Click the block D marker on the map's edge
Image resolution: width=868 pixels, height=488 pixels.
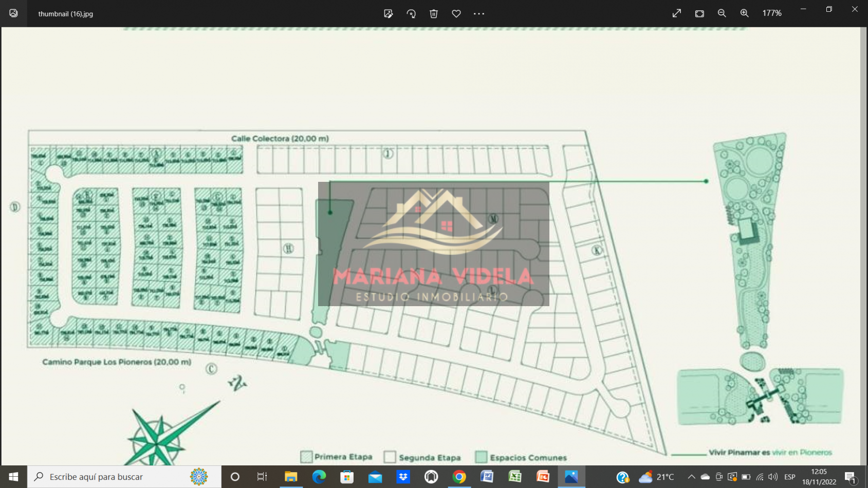point(15,207)
